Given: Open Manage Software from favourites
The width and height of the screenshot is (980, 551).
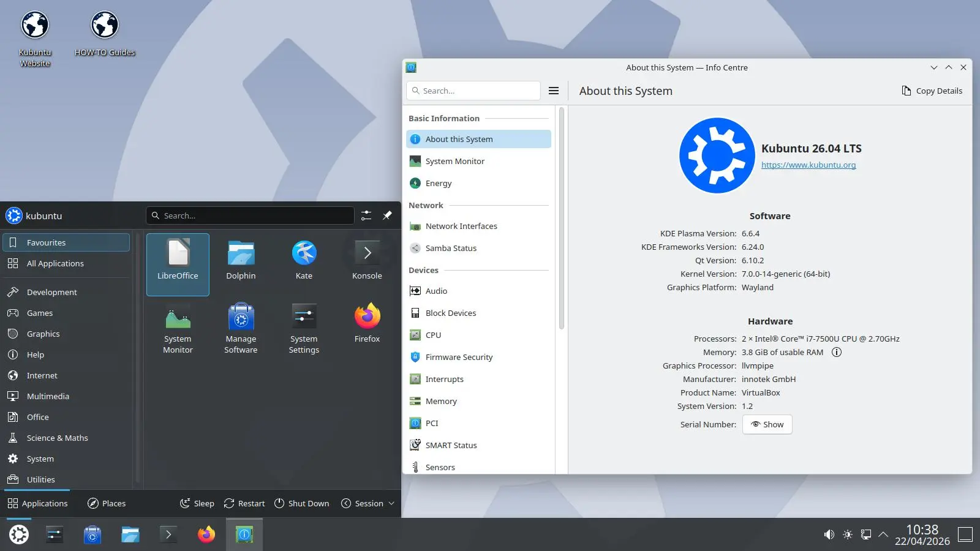Looking at the screenshot, I should tap(241, 328).
